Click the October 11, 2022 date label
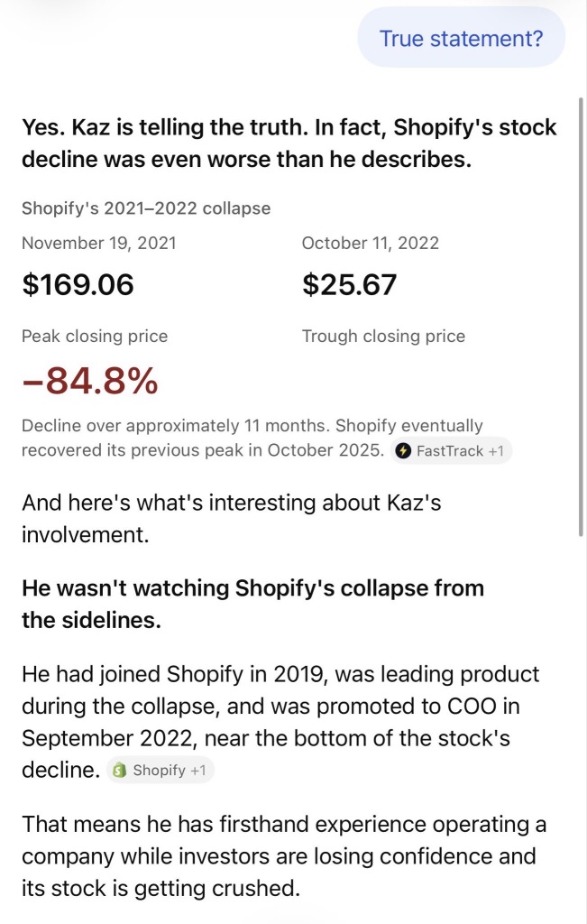Viewport: 587px width, 924px height. (x=371, y=244)
